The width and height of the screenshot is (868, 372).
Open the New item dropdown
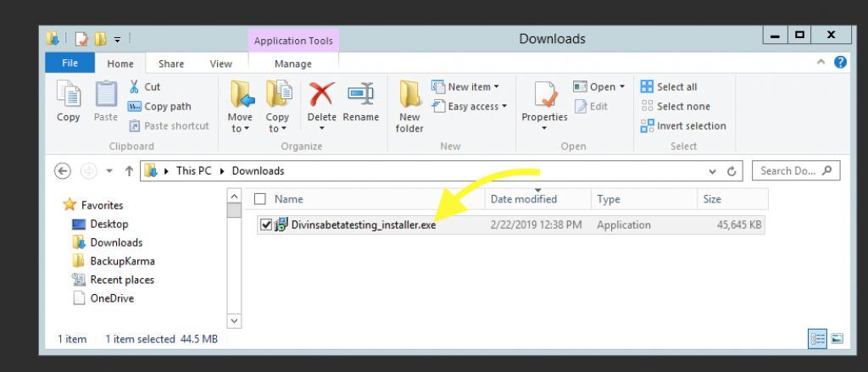[x=465, y=87]
